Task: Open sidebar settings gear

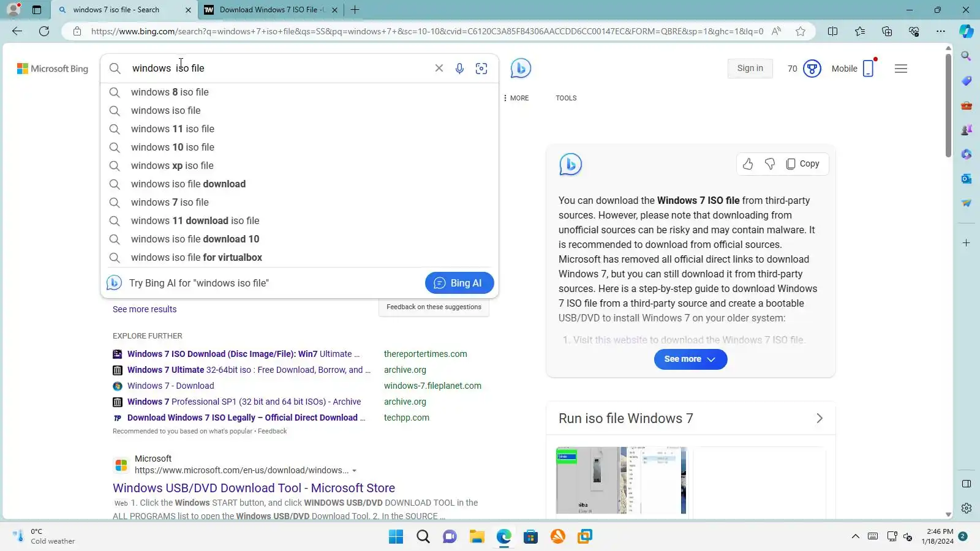Action: coord(967,508)
